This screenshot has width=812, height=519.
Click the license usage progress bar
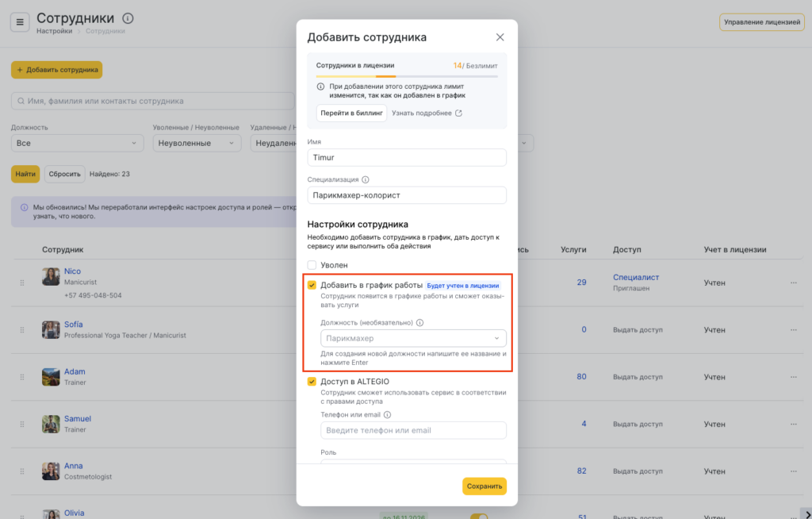(406, 76)
